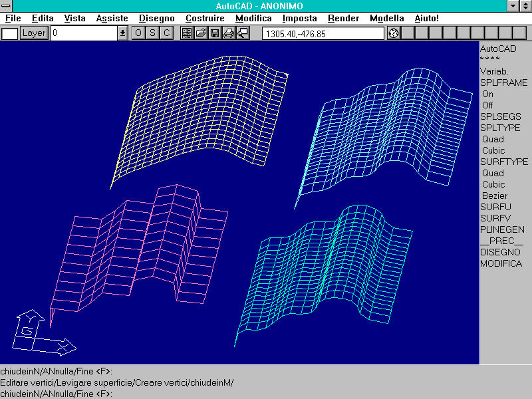Click the UCS axis icon with G

click(44, 332)
